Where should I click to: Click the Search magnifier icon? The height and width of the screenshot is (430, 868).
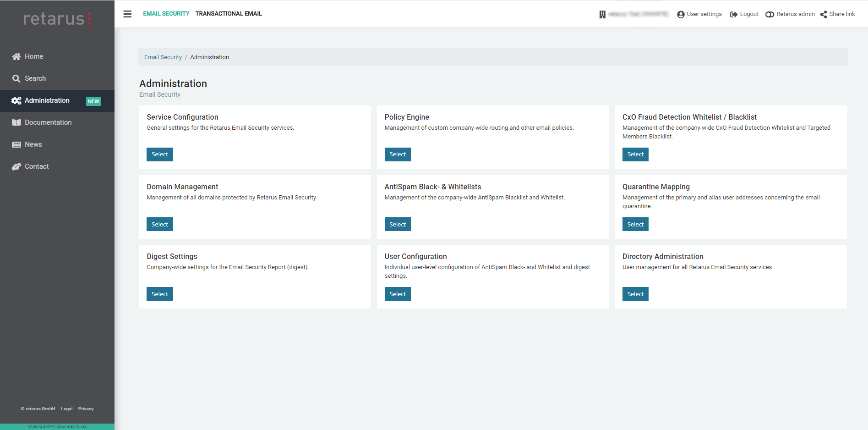(16, 78)
